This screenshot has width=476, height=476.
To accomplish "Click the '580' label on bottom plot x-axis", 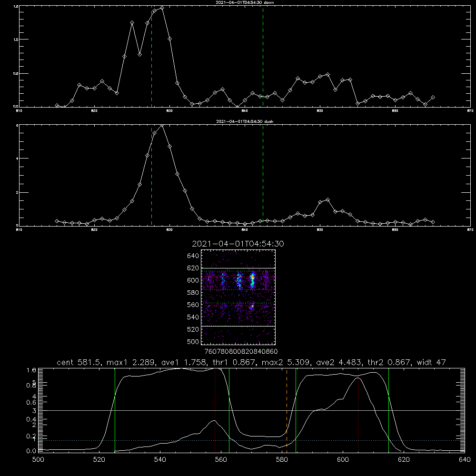I will tap(282, 460).
